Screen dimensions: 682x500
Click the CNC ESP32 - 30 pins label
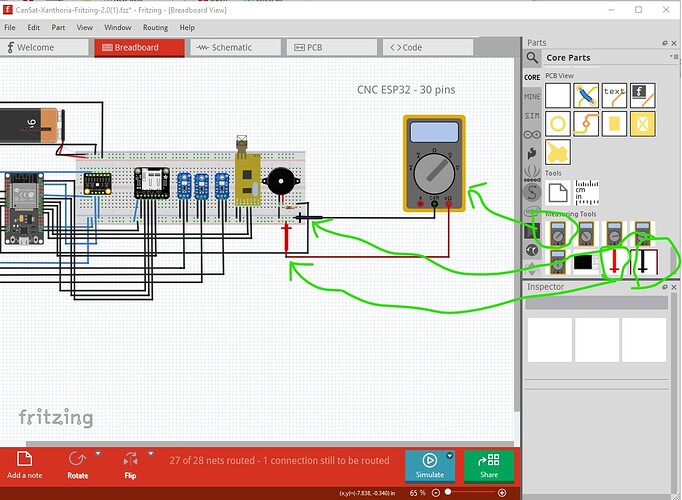point(406,90)
